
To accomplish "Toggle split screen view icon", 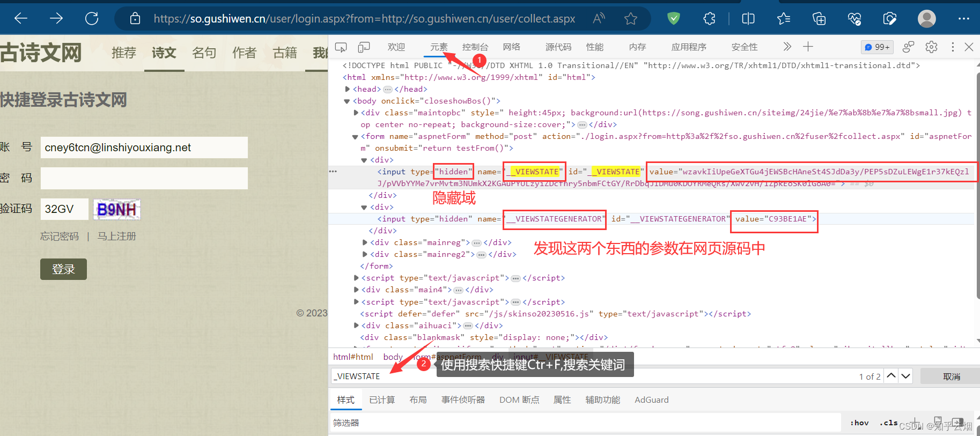I will point(748,19).
